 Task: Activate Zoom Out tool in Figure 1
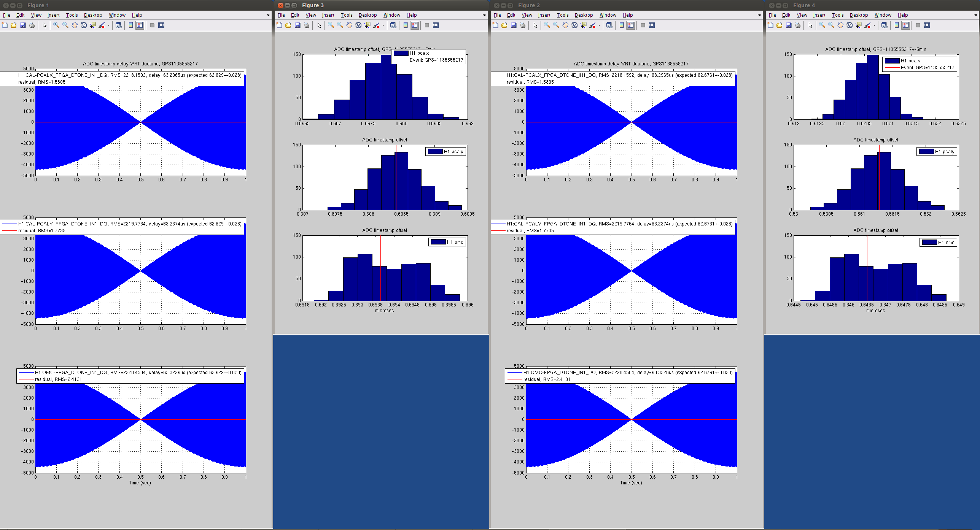click(x=65, y=25)
